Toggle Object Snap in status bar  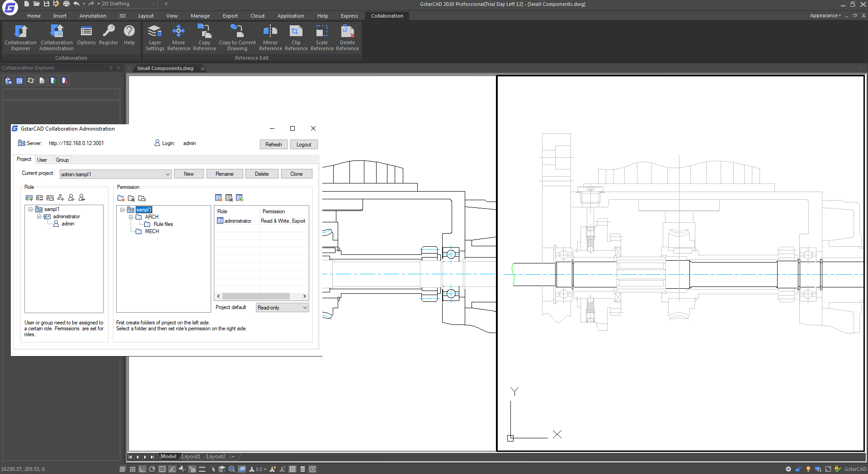point(162,469)
